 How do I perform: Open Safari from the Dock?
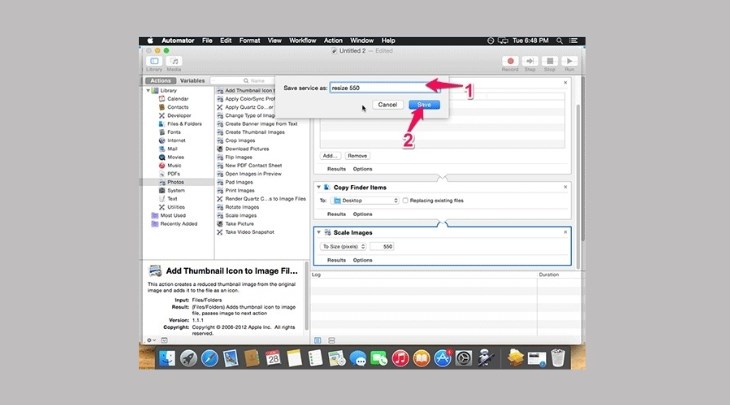[210, 358]
